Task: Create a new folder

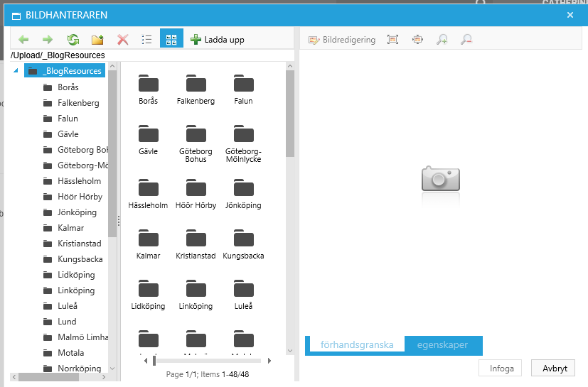Action: (97, 39)
